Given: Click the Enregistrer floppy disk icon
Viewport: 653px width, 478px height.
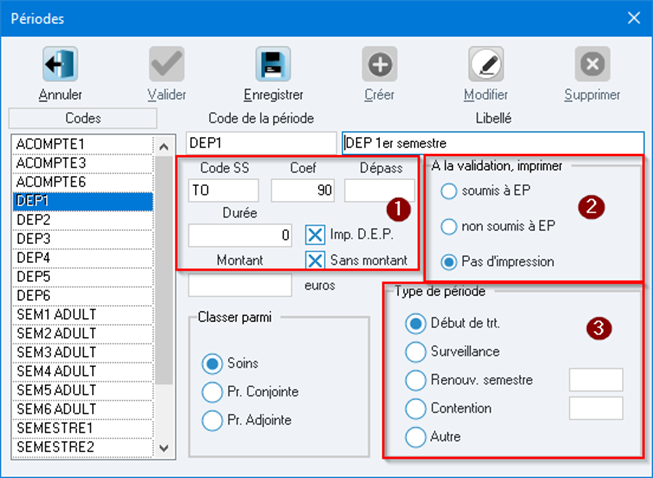Looking at the screenshot, I should coord(273,64).
